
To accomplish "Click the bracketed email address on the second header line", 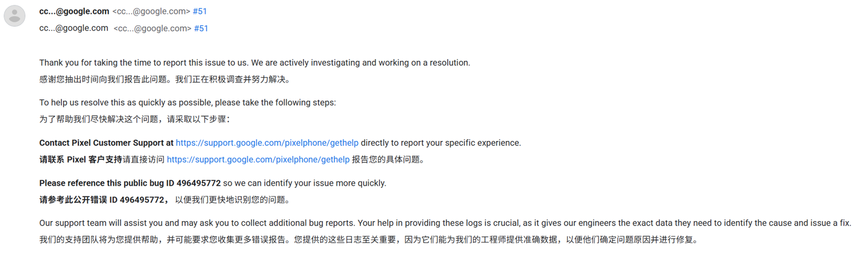I will (152, 28).
